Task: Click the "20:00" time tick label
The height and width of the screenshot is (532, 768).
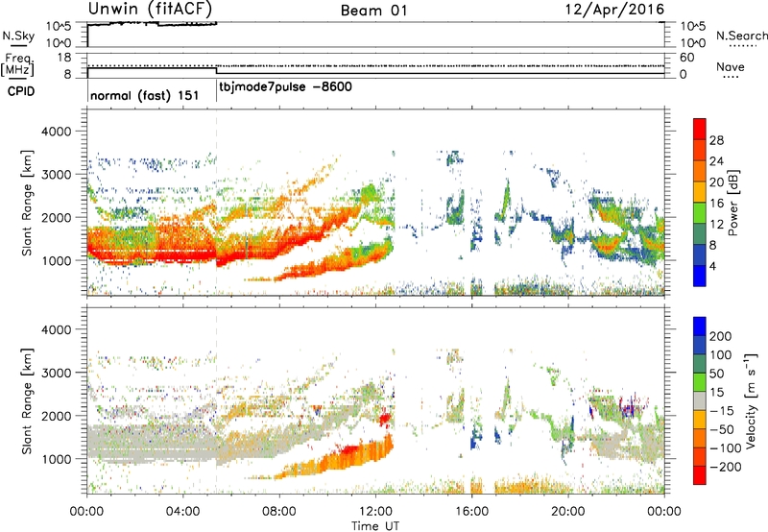Action: click(x=568, y=512)
